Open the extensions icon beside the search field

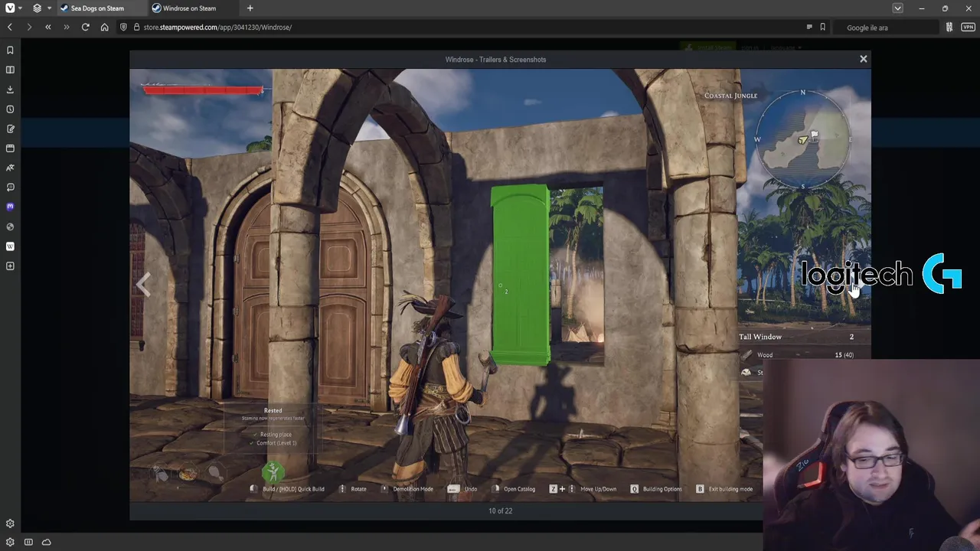[949, 27]
